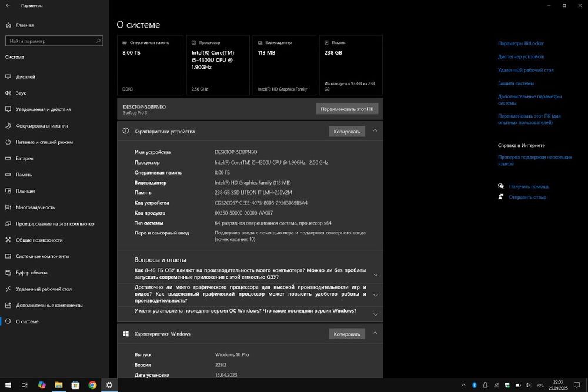Open Дополнительные компоненты
The width and height of the screenshot is (588, 392).
click(x=49, y=306)
